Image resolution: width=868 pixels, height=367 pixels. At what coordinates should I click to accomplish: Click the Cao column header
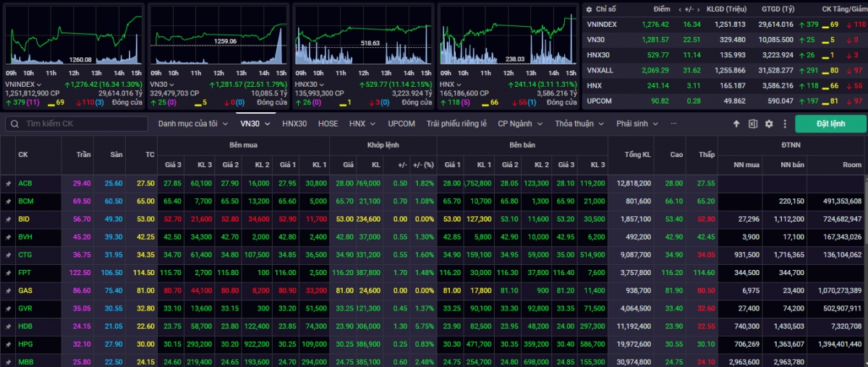tap(676, 155)
